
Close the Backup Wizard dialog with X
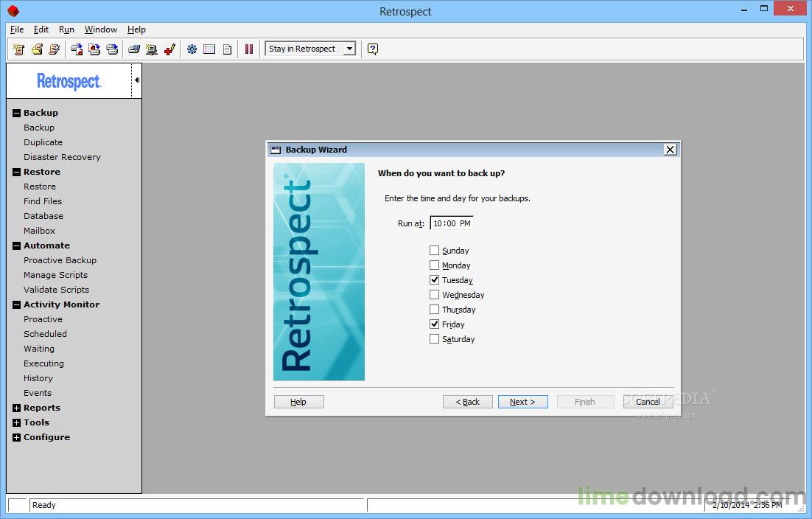(x=670, y=150)
